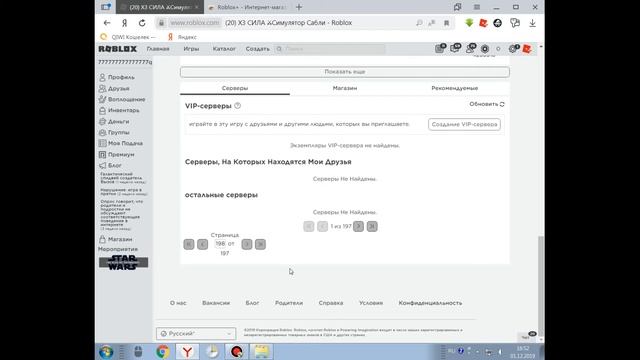The image size is (640, 360).
Task: Switch to the Серверы tab
Action: [x=235, y=88]
